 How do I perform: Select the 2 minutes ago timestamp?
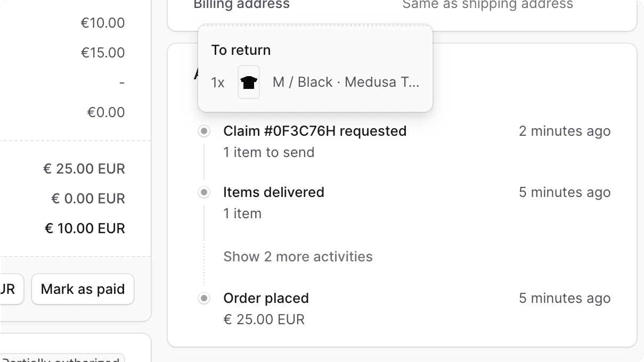coord(565,131)
